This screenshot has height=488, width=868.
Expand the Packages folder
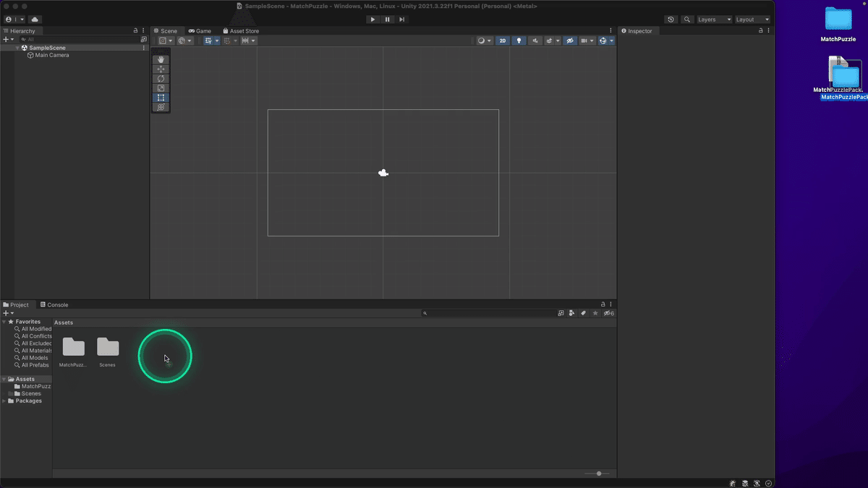click(x=5, y=401)
